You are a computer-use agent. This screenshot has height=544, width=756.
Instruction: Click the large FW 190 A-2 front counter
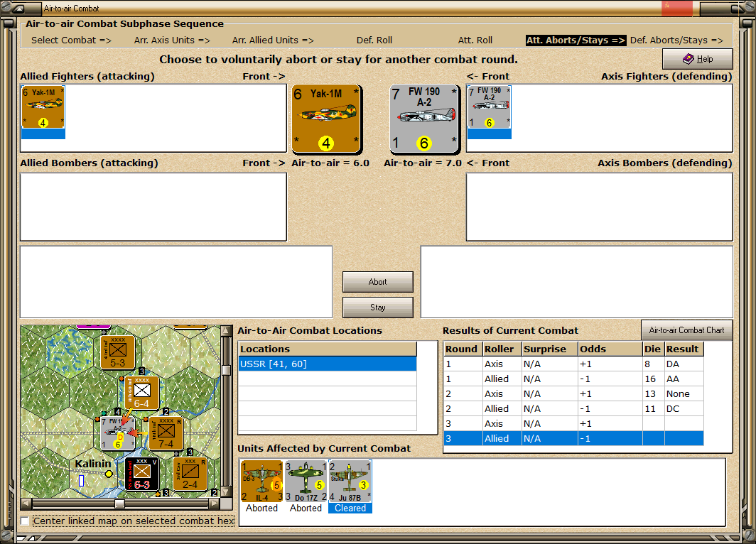pyautogui.click(x=424, y=119)
